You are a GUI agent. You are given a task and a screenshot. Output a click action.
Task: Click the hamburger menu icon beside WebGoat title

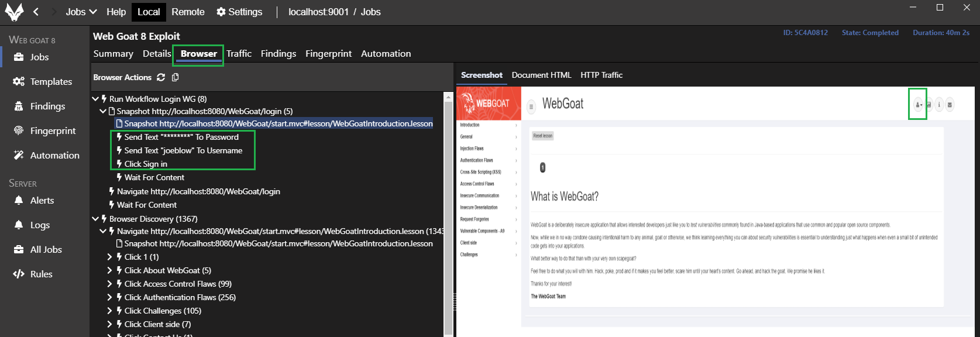(x=531, y=107)
